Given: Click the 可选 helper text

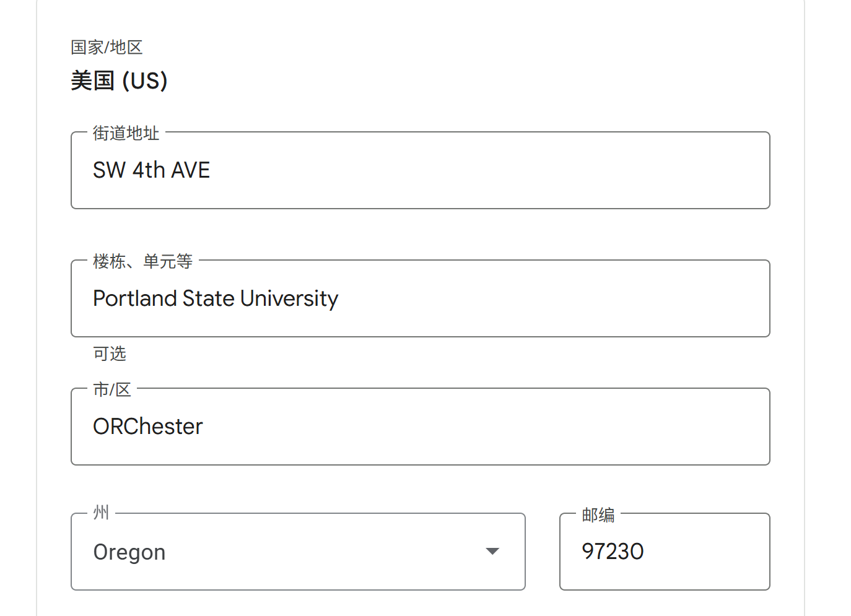Looking at the screenshot, I should 110,354.
